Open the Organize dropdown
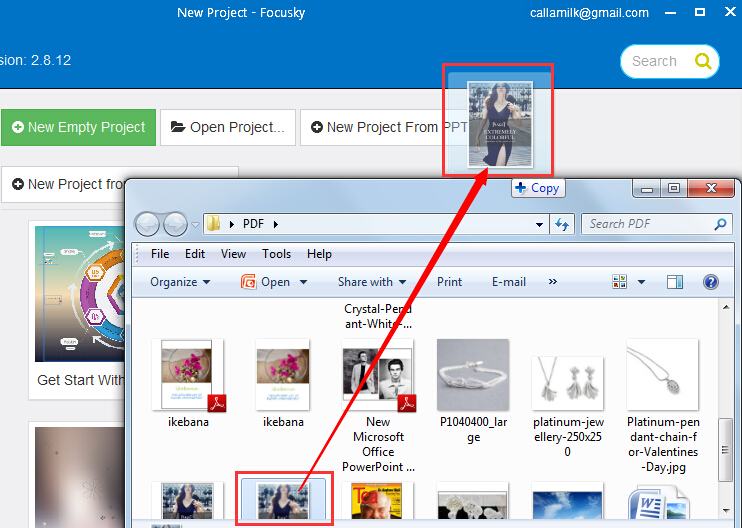The width and height of the screenshot is (742, 528). [180, 282]
